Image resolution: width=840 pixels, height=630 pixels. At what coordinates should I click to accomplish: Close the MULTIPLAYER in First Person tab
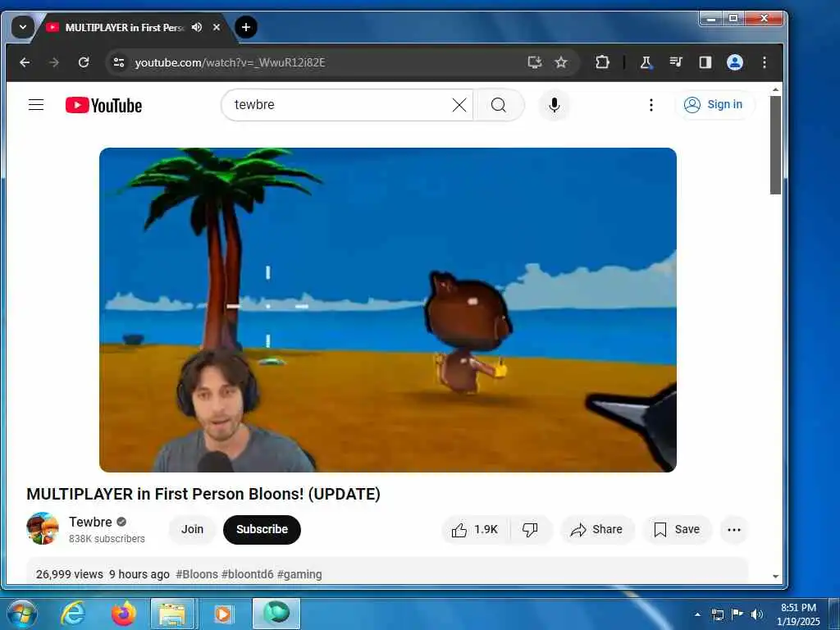[217, 27]
